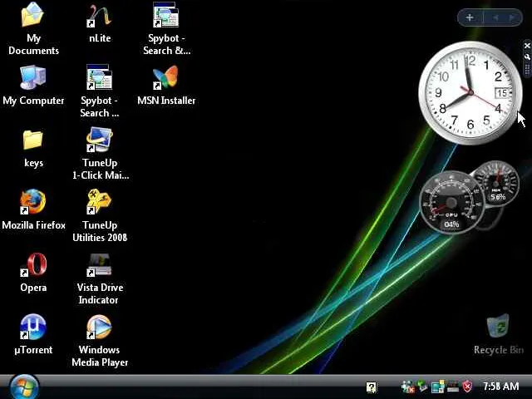
Task: Click the drive indicator tray icon
Action: [x=452, y=387]
